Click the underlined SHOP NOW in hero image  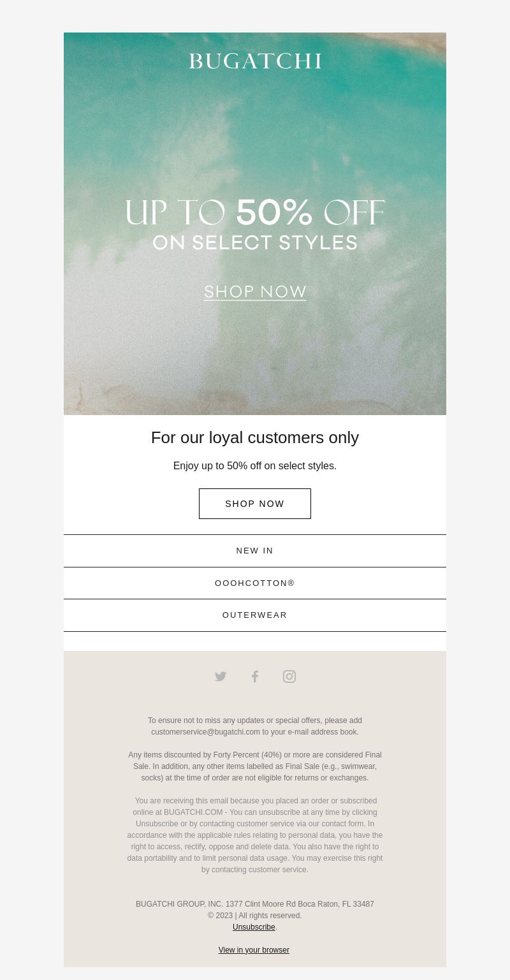(x=255, y=292)
